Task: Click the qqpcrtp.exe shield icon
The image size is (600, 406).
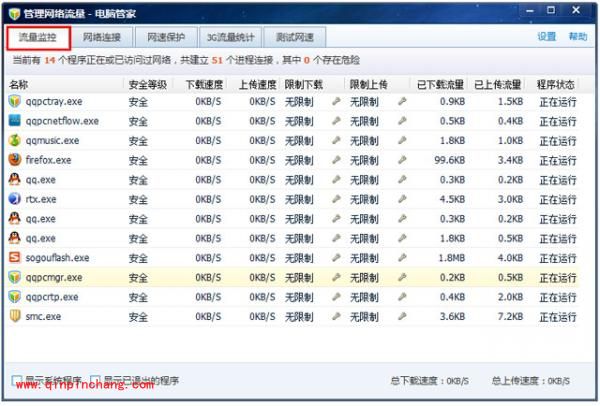Action: tap(15, 297)
